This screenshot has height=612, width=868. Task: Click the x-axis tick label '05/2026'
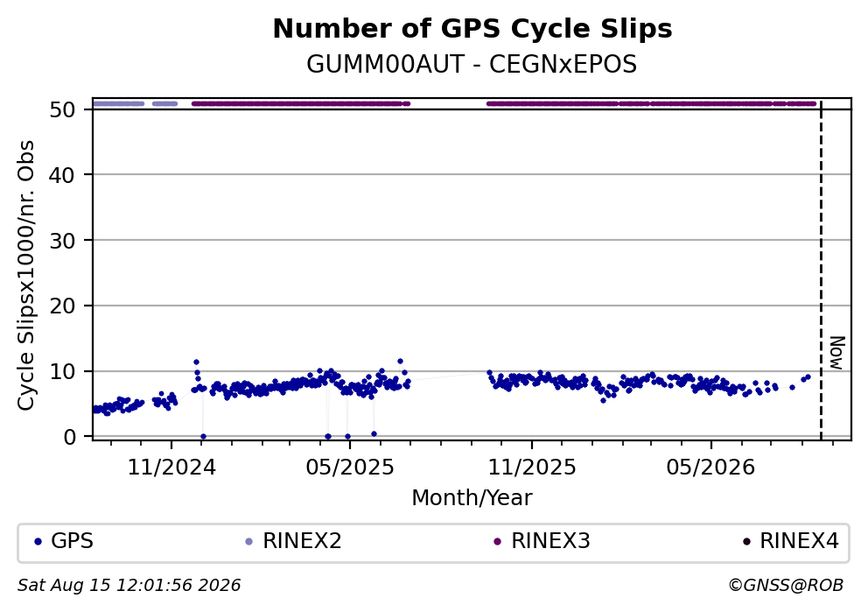pyautogui.click(x=710, y=468)
